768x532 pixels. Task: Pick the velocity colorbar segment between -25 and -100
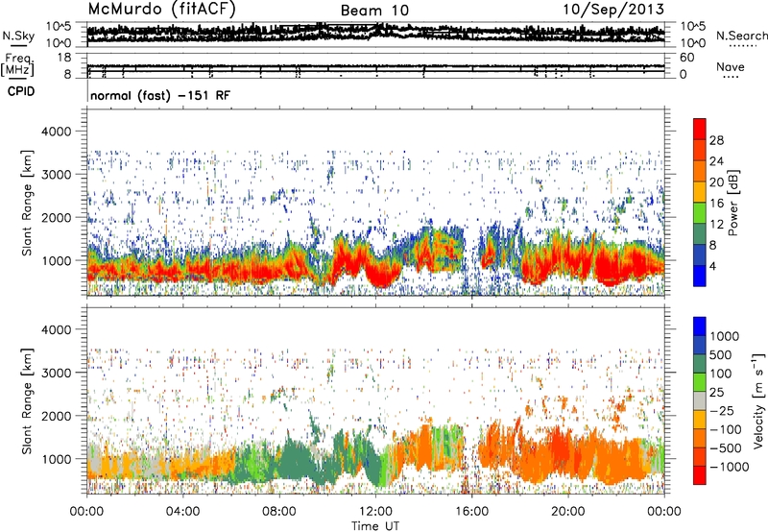700,420
